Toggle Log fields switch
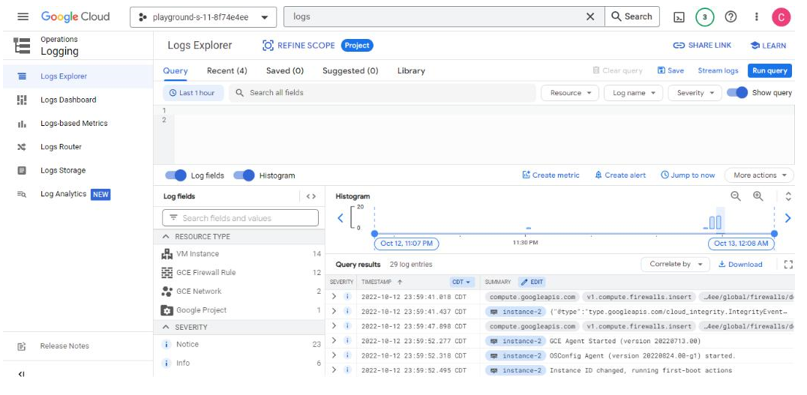The height and width of the screenshot is (395, 807). 176,175
